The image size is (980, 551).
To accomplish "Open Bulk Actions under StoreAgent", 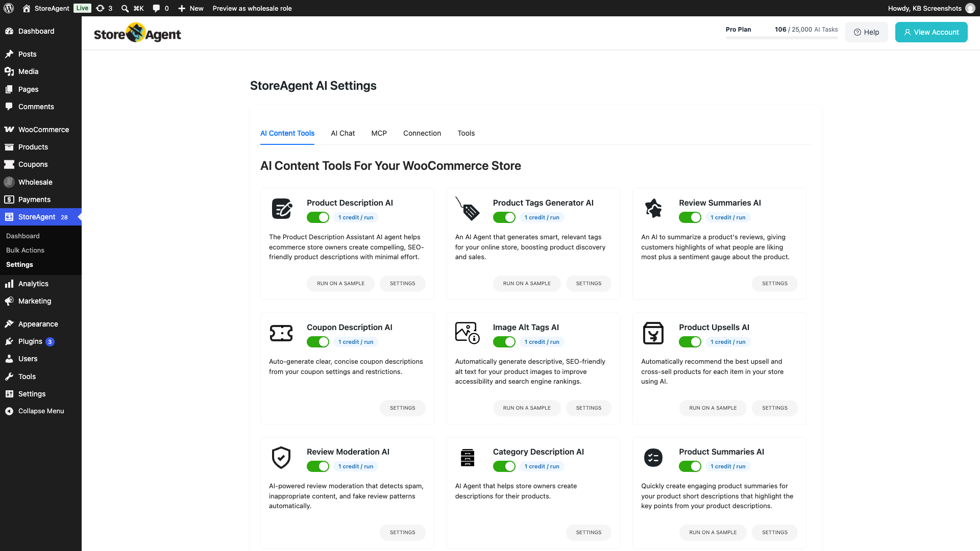I will tap(25, 251).
